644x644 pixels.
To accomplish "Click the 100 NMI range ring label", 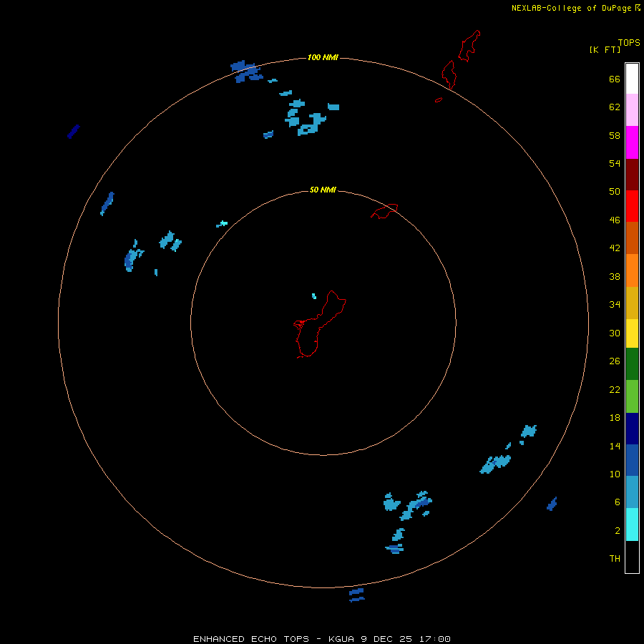I will (x=323, y=57).
